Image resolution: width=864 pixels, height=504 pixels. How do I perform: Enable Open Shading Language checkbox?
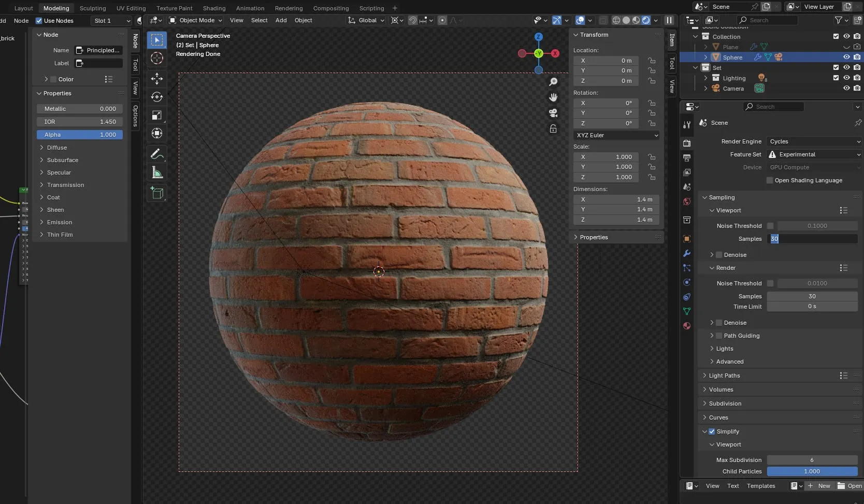click(x=770, y=180)
